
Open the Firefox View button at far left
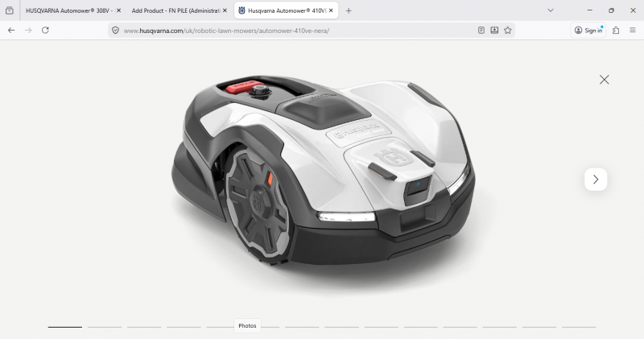coord(10,10)
